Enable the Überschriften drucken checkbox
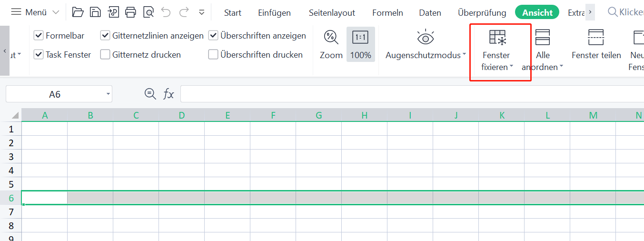Screen dimensions: 644x241 (x=213, y=55)
